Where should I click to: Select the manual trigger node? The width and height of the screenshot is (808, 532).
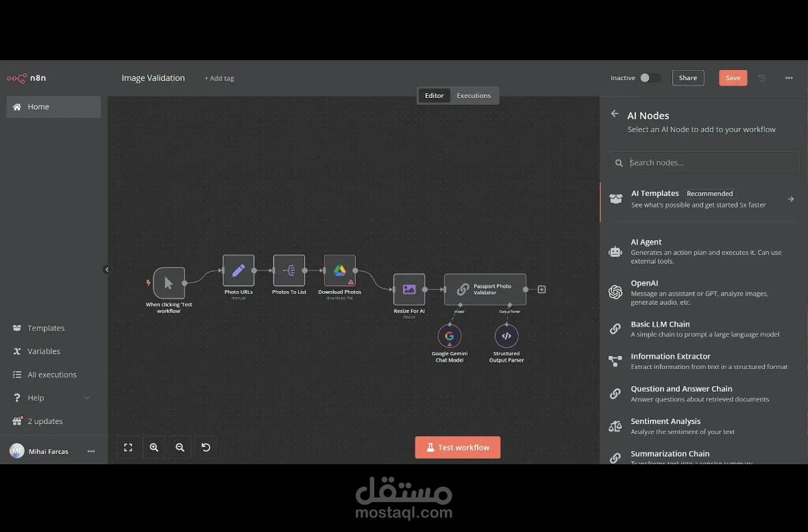click(x=169, y=283)
